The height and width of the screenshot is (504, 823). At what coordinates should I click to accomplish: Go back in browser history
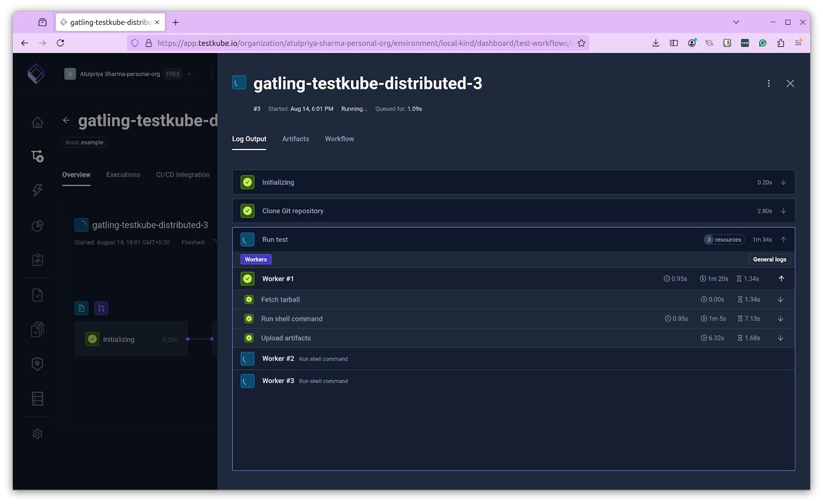pyautogui.click(x=25, y=43)
